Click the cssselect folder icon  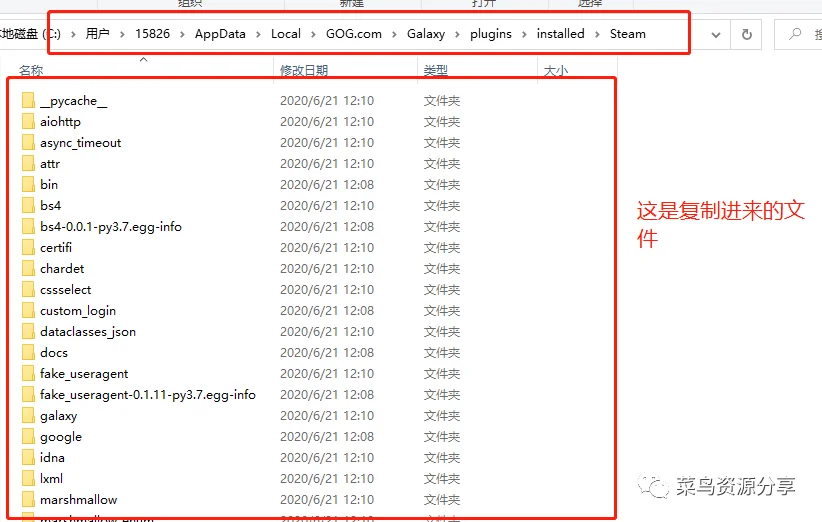pos(28,289)
